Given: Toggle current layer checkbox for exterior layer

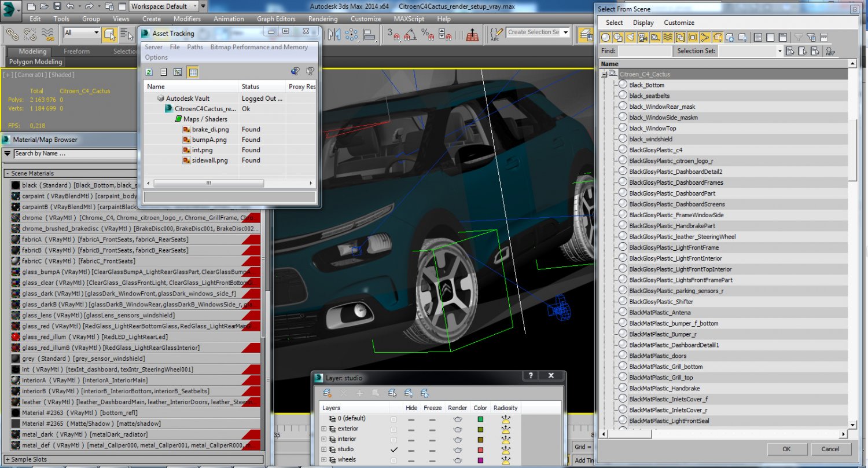Looking at the screenshot, I should (x=394, y=429).
